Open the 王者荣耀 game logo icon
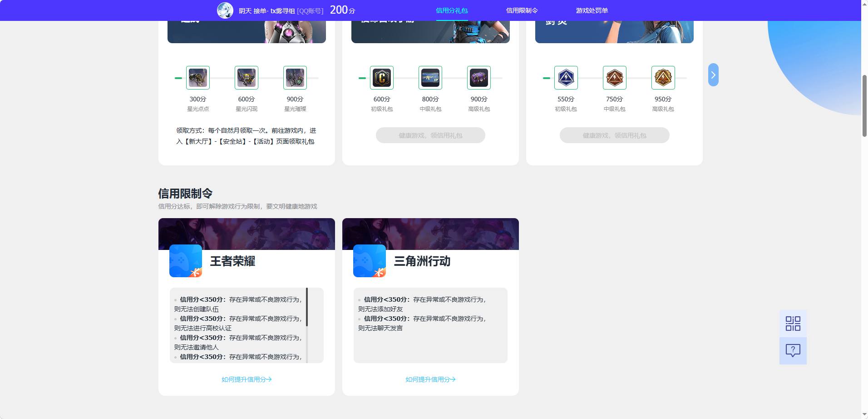The image size is (868, 419). (186, 261)
